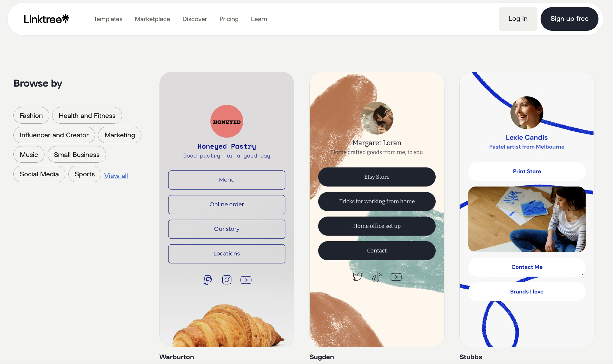This screenshot has width=613, height=364.
Task: Select the Music category filter
Action: [x=29, y=154]
